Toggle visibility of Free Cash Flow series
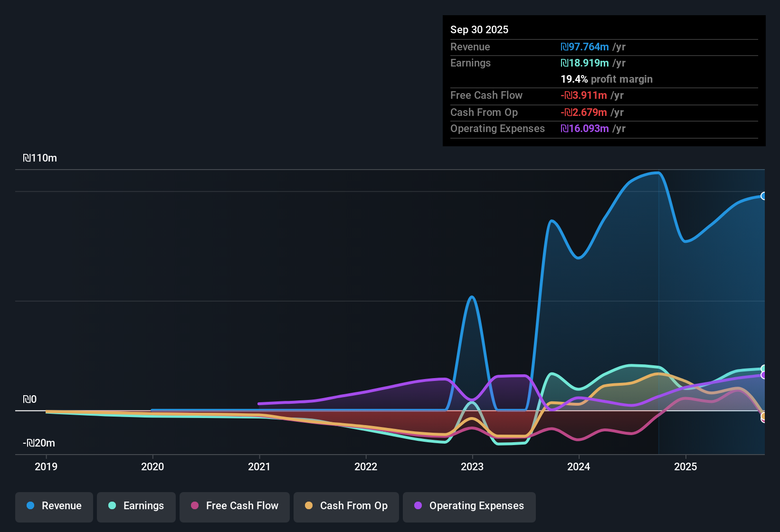This screenshot has height=532, width=780. point(234,506)
